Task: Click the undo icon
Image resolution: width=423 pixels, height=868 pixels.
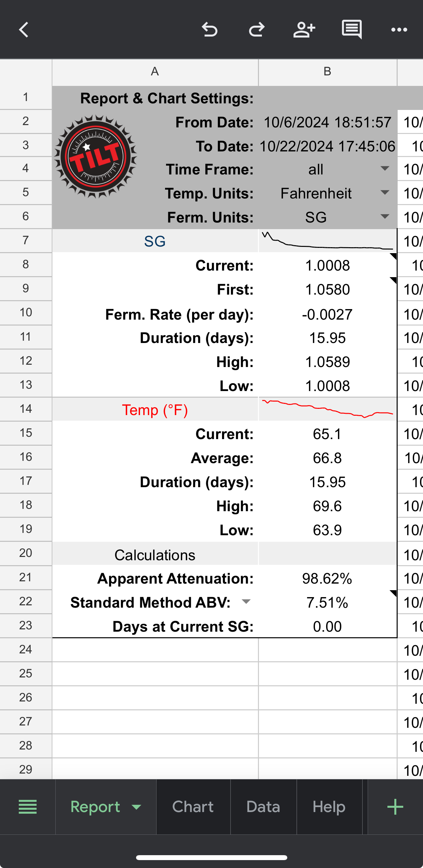Action: click(x=210, y=30)
